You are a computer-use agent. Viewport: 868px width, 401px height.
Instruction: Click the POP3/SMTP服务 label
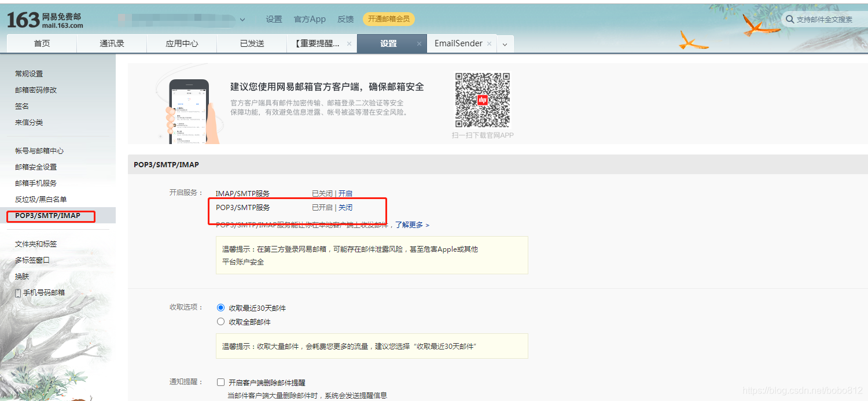coord(242,207)
